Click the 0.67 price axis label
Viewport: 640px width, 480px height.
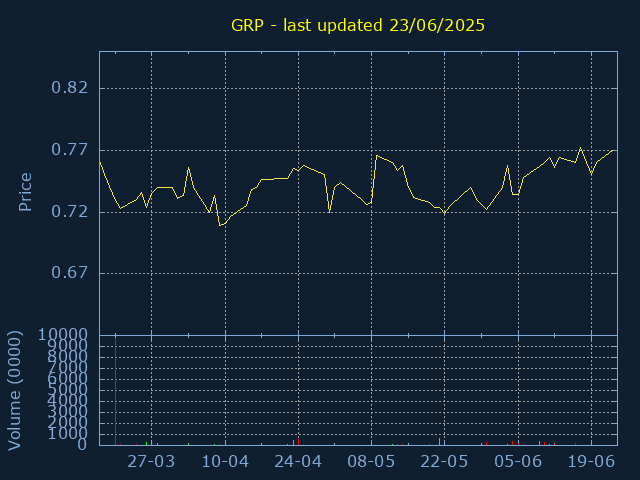(69, 272)
